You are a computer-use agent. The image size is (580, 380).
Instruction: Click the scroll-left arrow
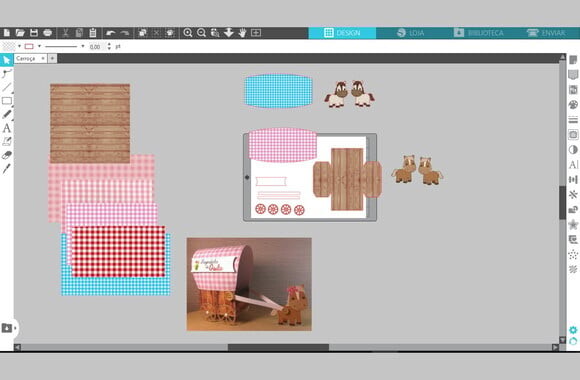pyautogui.click(x=17, y=347)
